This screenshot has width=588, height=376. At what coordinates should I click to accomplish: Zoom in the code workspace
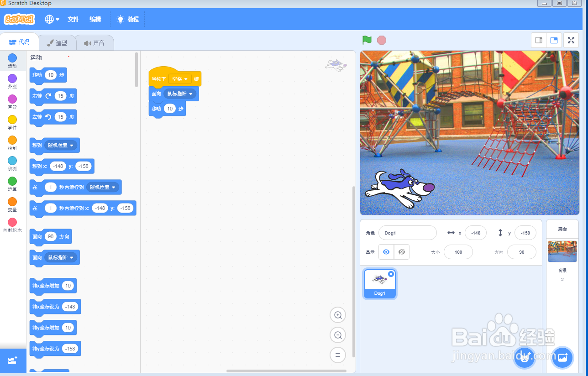click(x=338, y=315)
